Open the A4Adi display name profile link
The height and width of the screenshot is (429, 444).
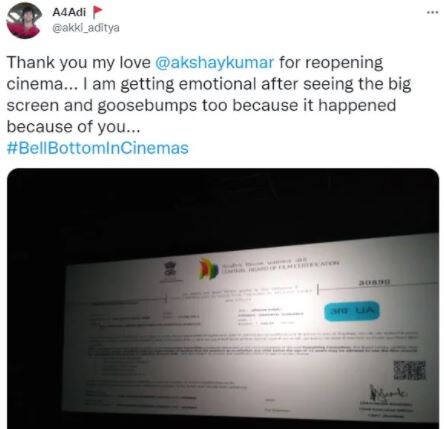click(x=69, y=12)
